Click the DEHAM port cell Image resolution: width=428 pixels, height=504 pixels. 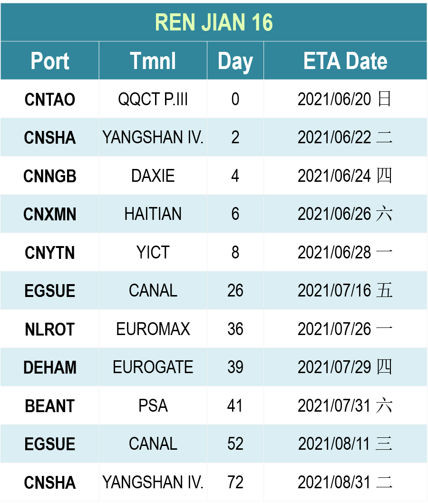(50, 367)
